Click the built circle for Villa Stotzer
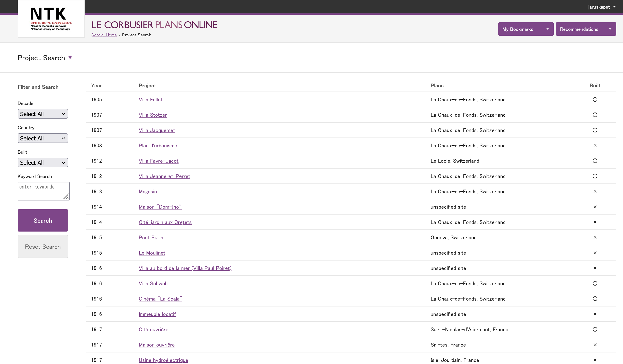The width and height of the screenshot is (623, 364). pos(595,115)
